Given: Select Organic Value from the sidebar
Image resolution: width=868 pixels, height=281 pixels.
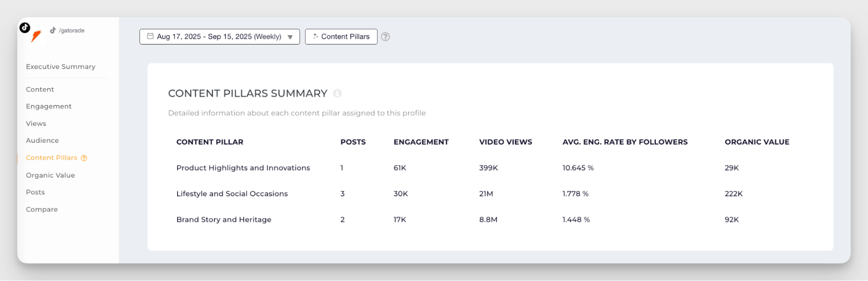Looking at the screenshot, I should (50, 175).
